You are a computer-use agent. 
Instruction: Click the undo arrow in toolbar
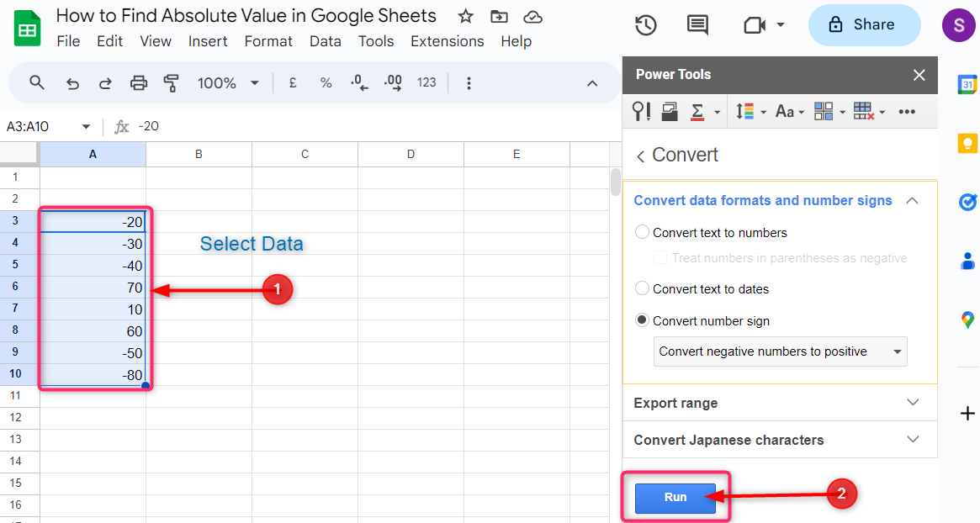point(72,82)
